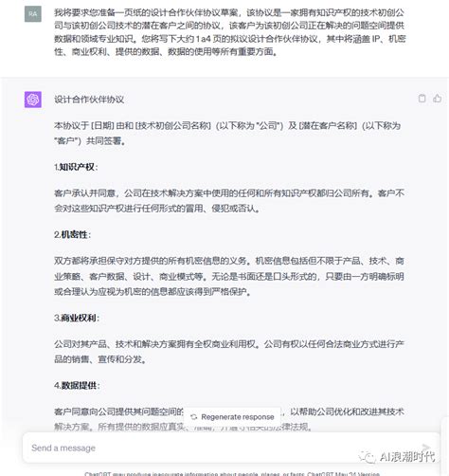Click the purple ChatGPT logo avatar
Screen dimensions: 449x476
tap(33, 100)
